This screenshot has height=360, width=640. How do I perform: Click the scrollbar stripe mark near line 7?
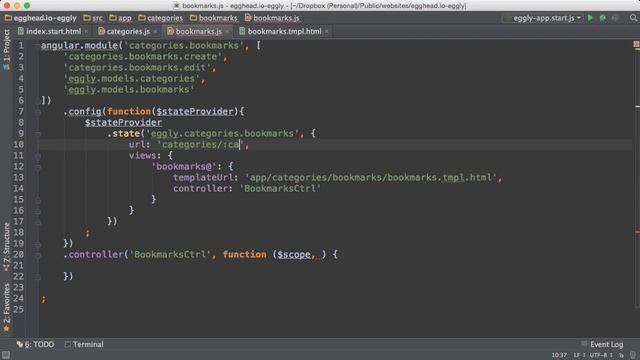[x=637, y=106]
